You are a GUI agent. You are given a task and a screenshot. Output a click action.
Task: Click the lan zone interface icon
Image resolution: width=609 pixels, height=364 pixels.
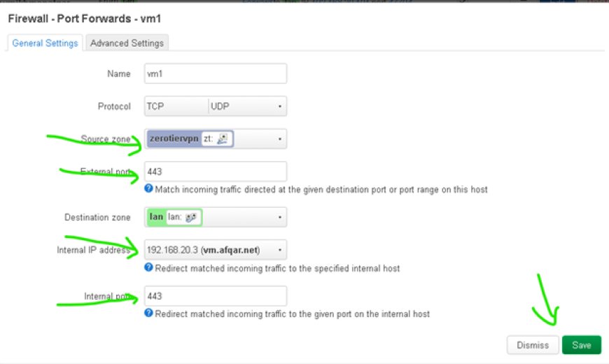[x=191, y=217]
